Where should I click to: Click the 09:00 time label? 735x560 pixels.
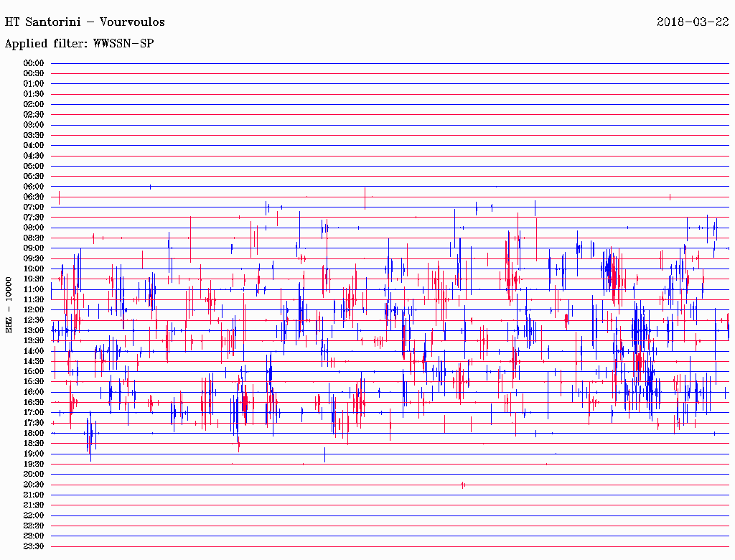[x=34, y=248]
